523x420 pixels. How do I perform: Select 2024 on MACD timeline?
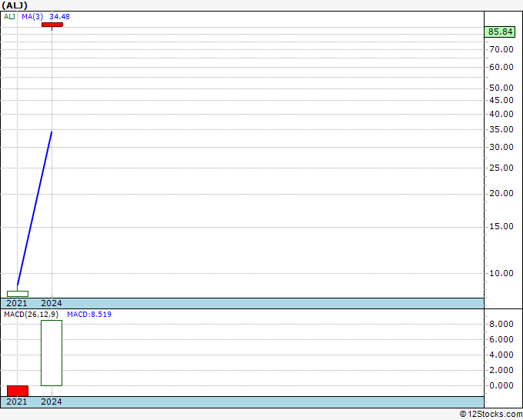[52, 402]
